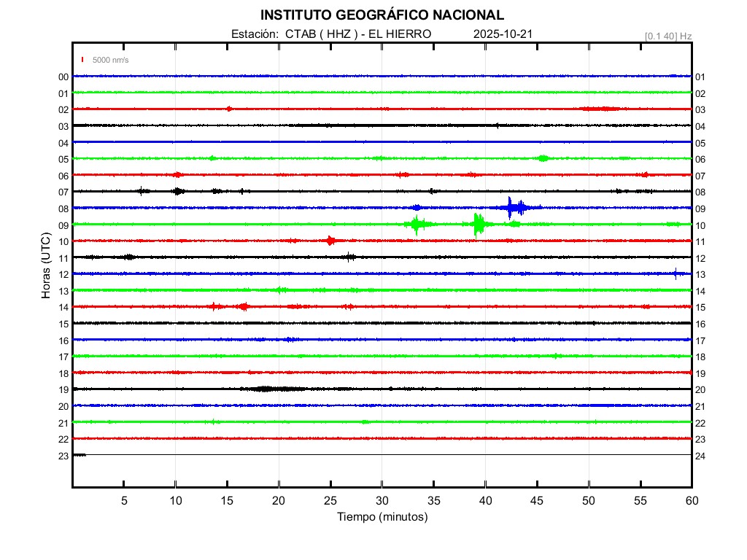The height and width of the screenshot is (560, 747).
Task: Click the red event near minute 25, hour 10
Action: (331, 241)
